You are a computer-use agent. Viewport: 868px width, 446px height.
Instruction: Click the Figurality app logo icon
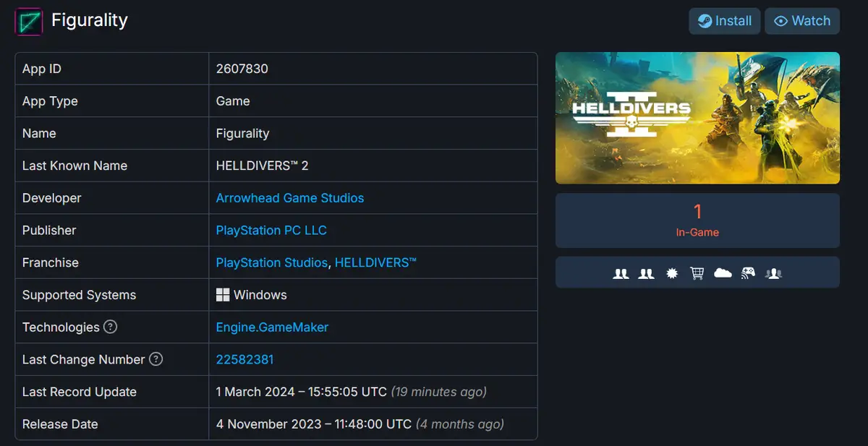(x=28, y=21)
